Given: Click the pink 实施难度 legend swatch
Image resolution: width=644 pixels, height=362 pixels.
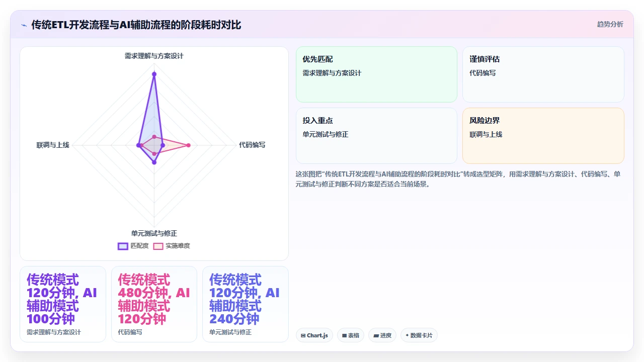Looking at the screenshot, I should [x=158, y=246].
